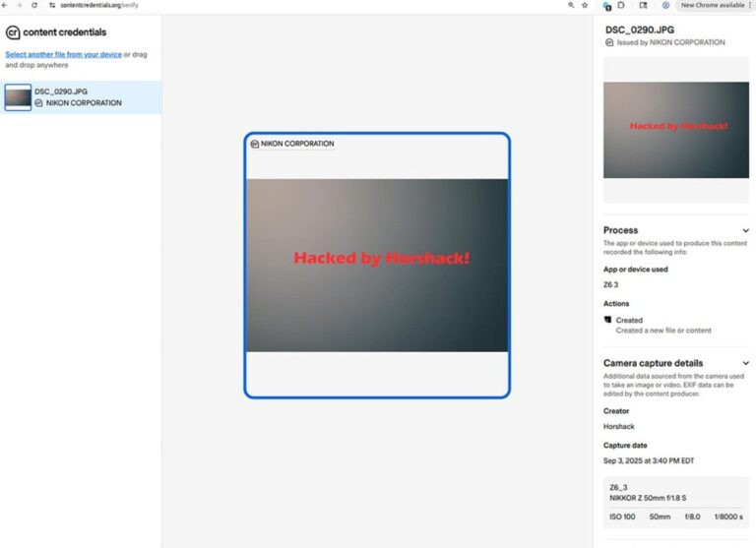756x548 pixels.
Task: Select DSC_0290.JPG thumbnail in the sidebar list
Action: (18, 97)
